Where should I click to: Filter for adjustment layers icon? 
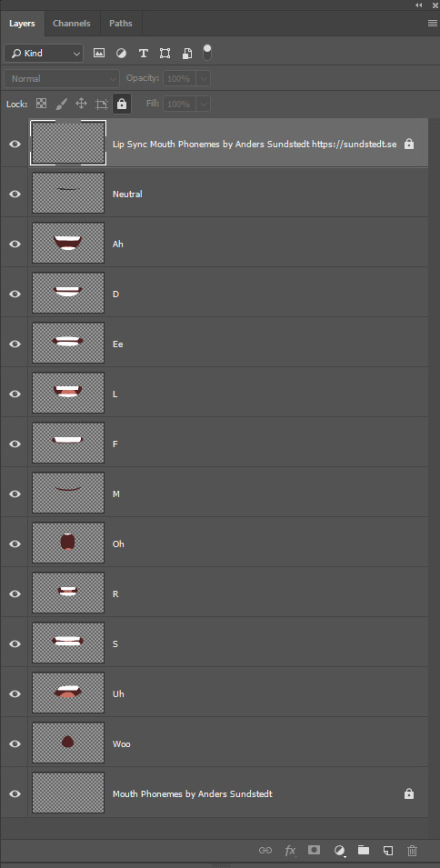pyautogui.click(x=121, y=53)
